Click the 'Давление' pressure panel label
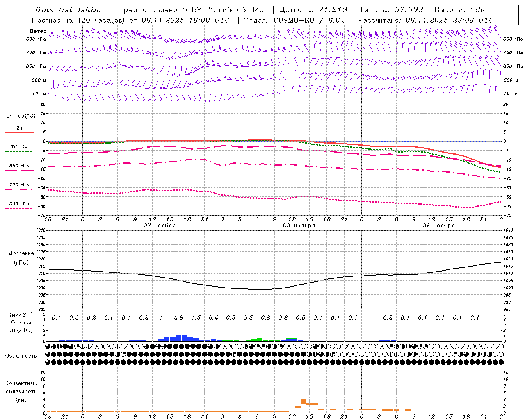The image size is (525, 420). (x=21, y=253)
